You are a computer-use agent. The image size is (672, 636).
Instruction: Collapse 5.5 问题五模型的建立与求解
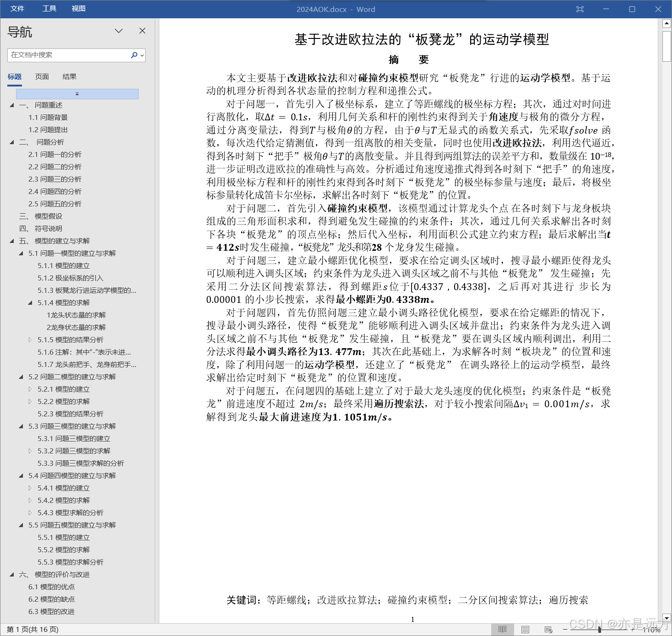[x=21, y=525]
